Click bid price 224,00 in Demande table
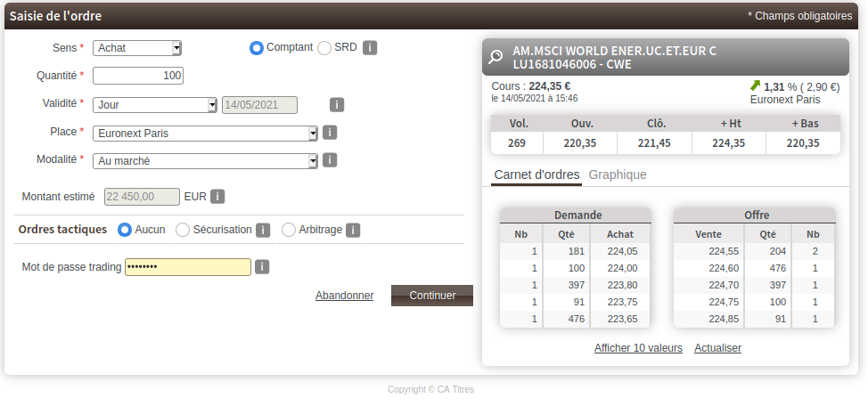Viewport: 868px width, 406px height. (622, 268)
